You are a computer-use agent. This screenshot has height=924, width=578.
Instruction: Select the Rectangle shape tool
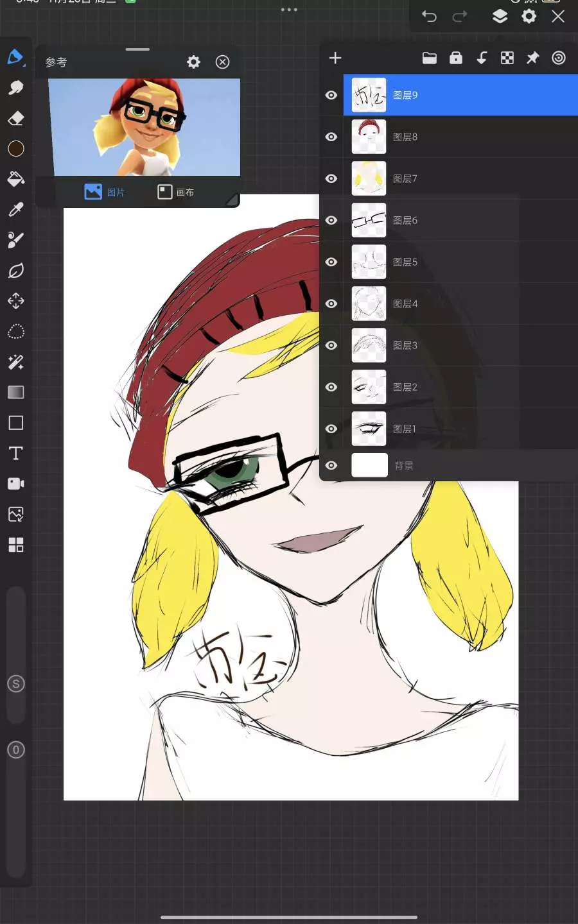[x=15, y=423]
